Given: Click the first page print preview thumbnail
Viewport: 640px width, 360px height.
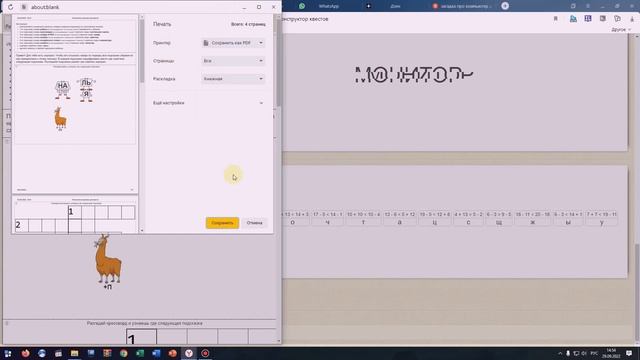Looking at the screenshot, I should (x=75, y=104).
